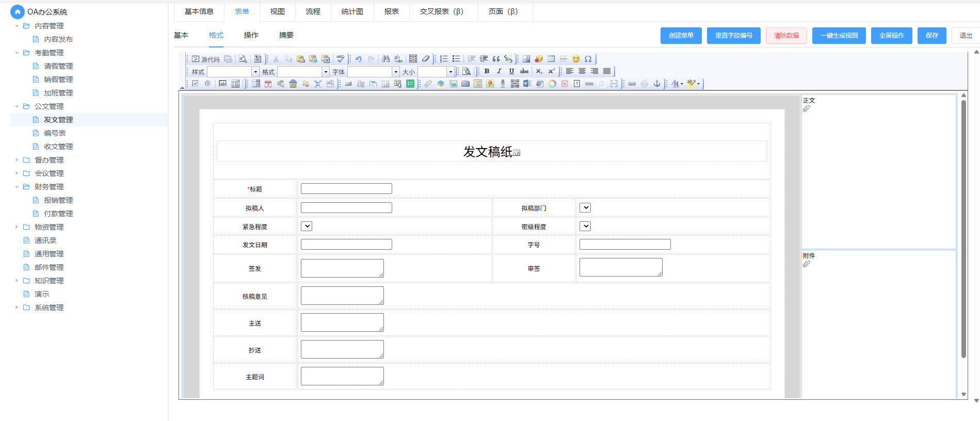The height and width of the screenshot is (421, 980).
Task: Switch to the 视图 tab
Action: click(277, 11)
